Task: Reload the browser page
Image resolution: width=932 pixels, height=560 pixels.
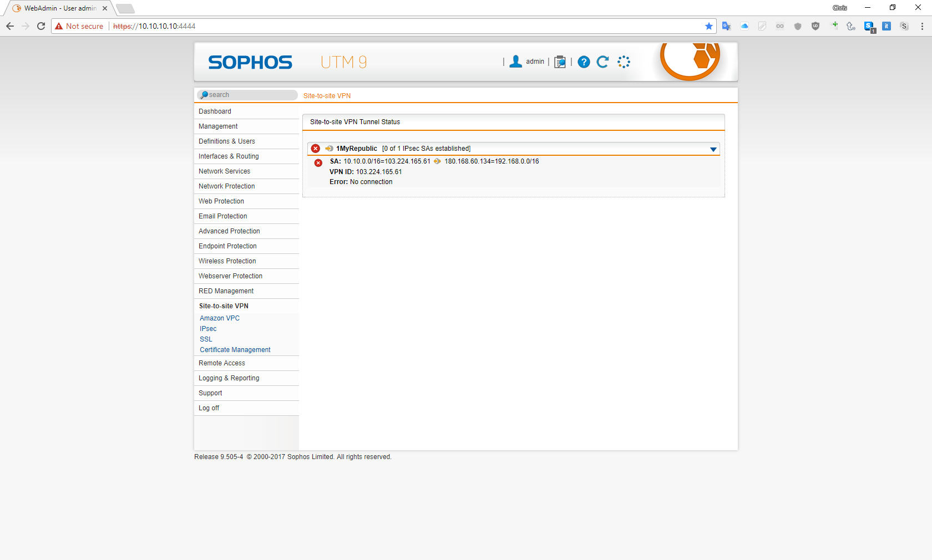Action: coord(41,26)
